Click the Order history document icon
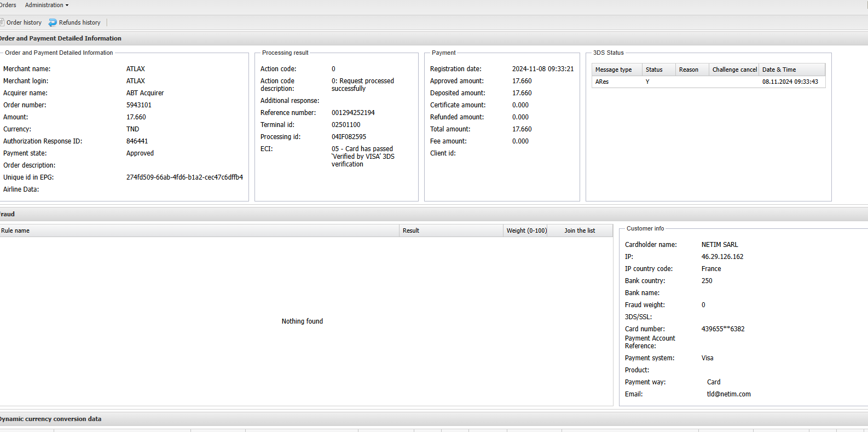 2,22
